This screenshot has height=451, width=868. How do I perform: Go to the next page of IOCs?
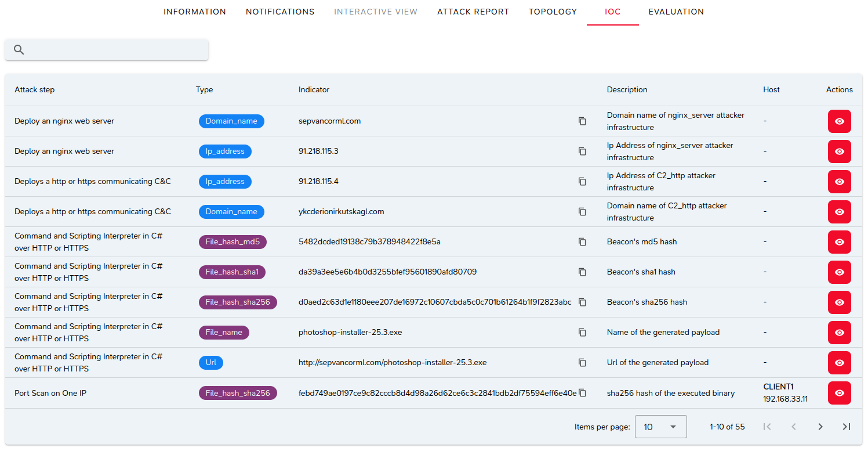pyautogui.click(x=820, y=427)
